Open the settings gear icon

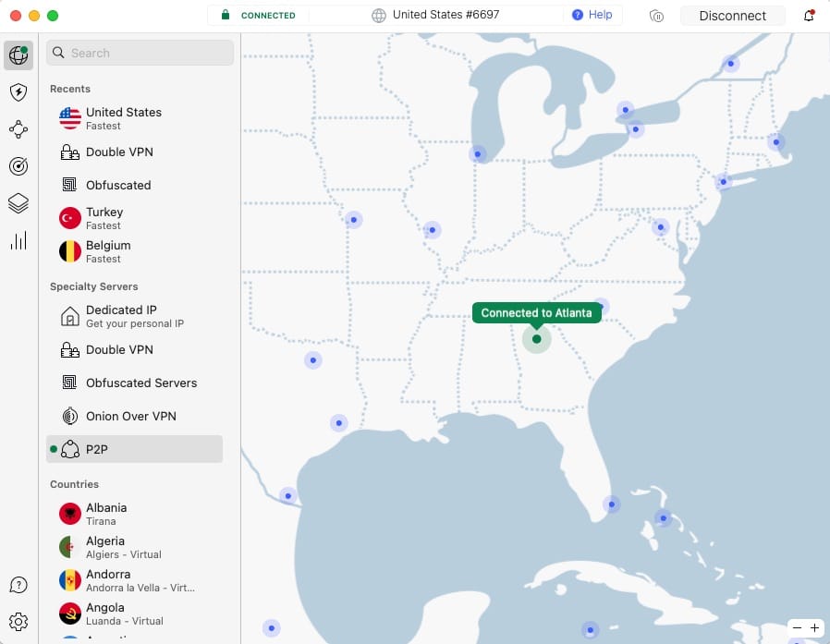coord(18,622)
